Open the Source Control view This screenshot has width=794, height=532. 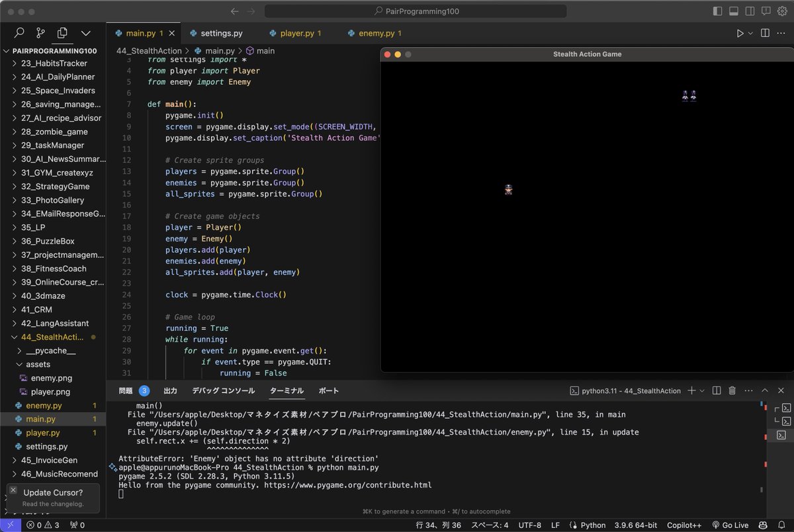click(40, 32)
